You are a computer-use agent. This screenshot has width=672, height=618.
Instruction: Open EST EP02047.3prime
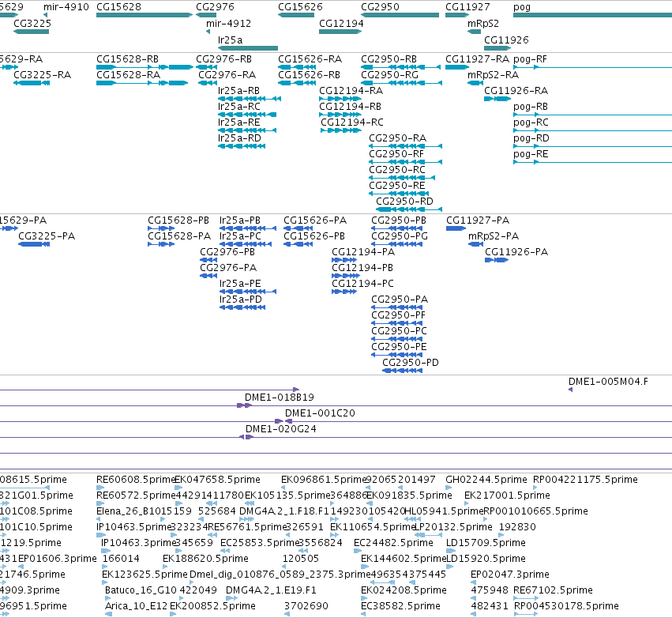coord(509,575)
